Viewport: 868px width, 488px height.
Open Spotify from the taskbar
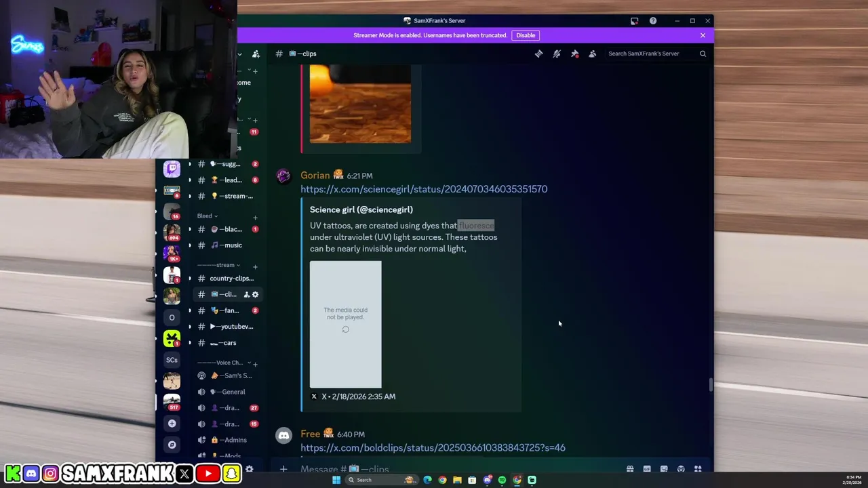[x=502, y=480]
